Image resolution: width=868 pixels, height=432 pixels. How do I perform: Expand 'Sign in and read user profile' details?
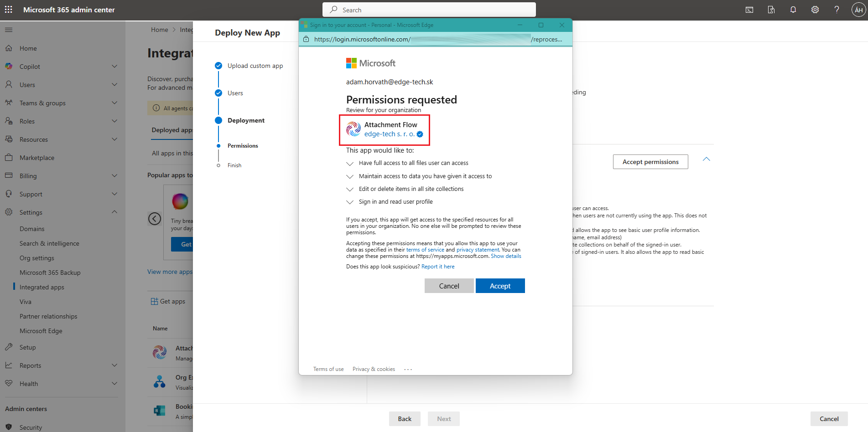pyautogui.click(x=350, y=202)
